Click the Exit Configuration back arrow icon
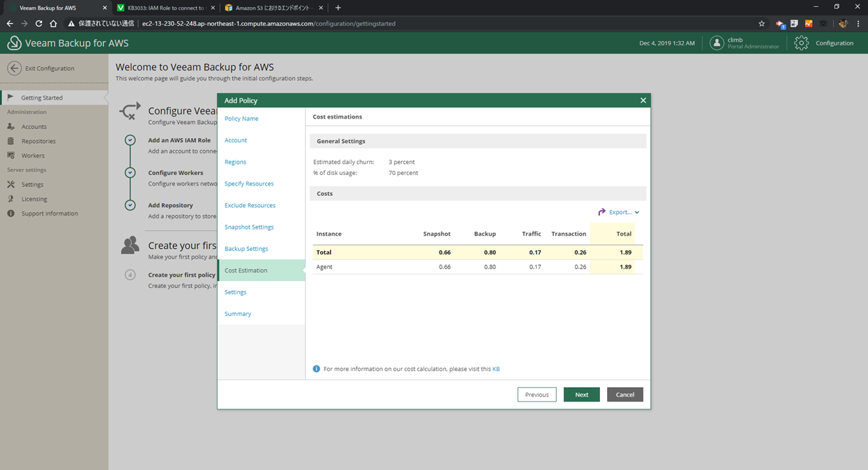Viewport: 868px width, 470px height. coord(14,68)
